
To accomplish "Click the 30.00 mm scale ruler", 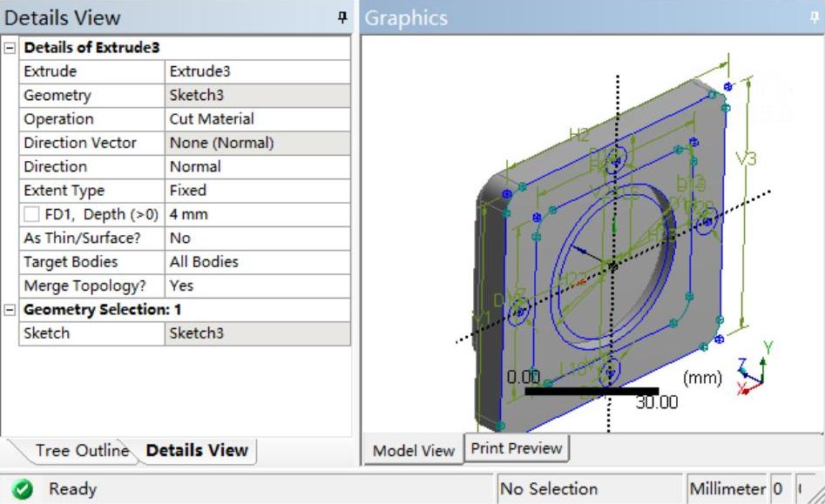I will pyautogui.click(x=592, y=391).
